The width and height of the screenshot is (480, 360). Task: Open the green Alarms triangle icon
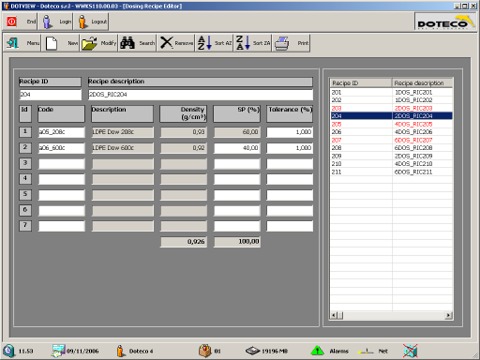click(x=317, y=351)
